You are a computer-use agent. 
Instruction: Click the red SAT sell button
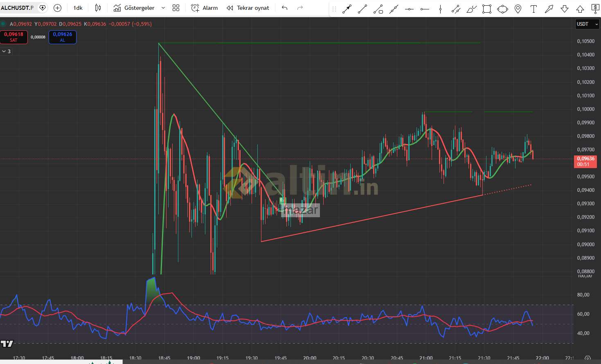click(14, 37)
